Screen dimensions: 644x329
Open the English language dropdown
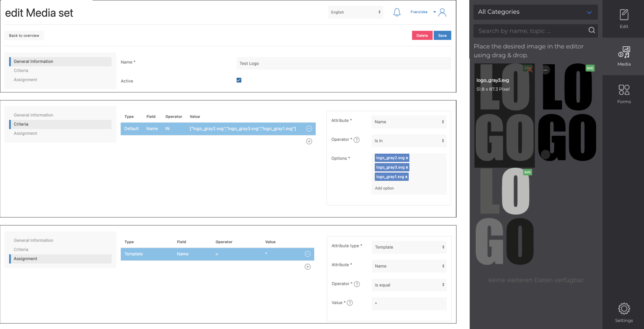355,12
